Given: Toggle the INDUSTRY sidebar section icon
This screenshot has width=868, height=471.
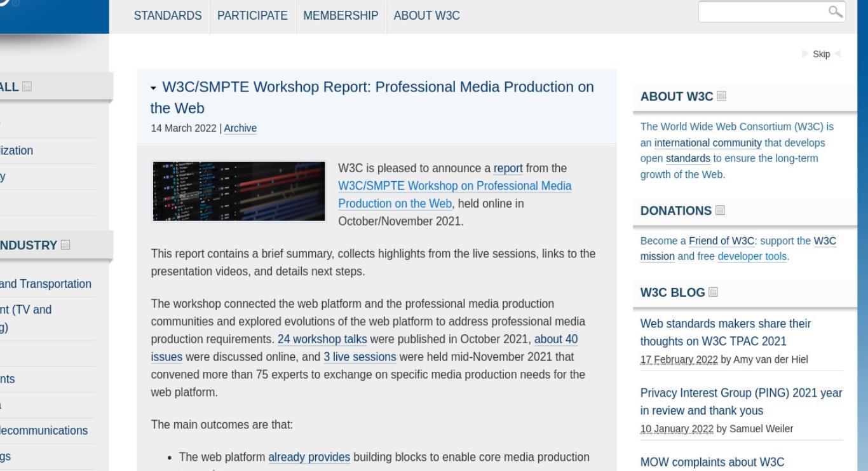Looking at the screenshot, I should (x=66, y=245).
